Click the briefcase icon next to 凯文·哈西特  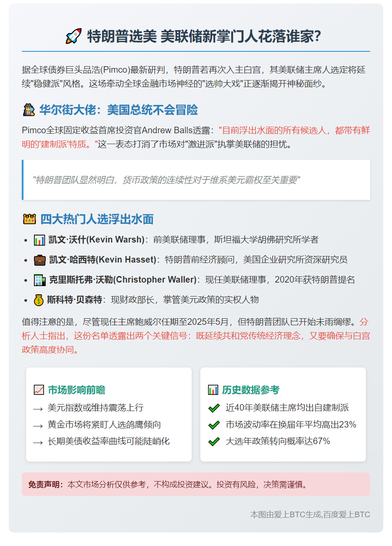pos(40,260)
